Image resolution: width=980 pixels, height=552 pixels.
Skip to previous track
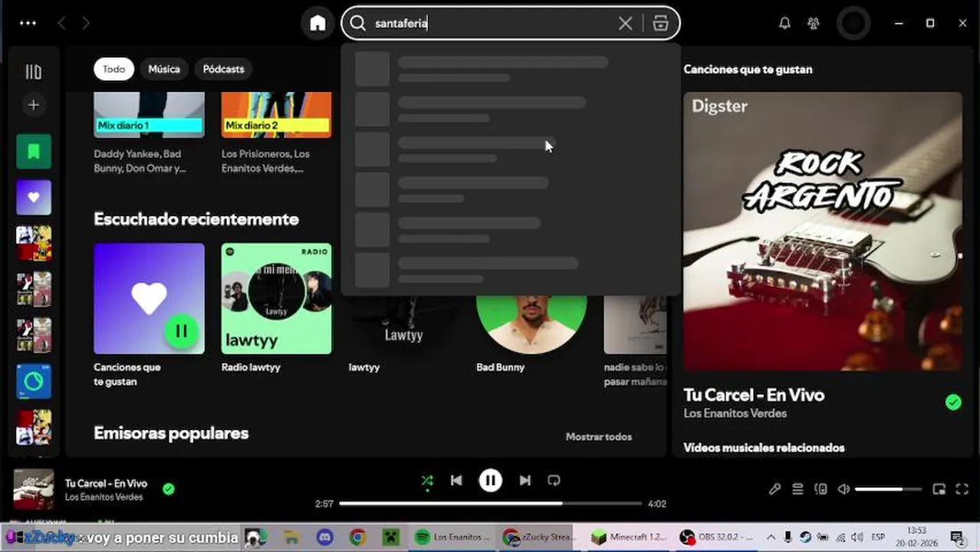pyautogui.click(x=456, y=481)
